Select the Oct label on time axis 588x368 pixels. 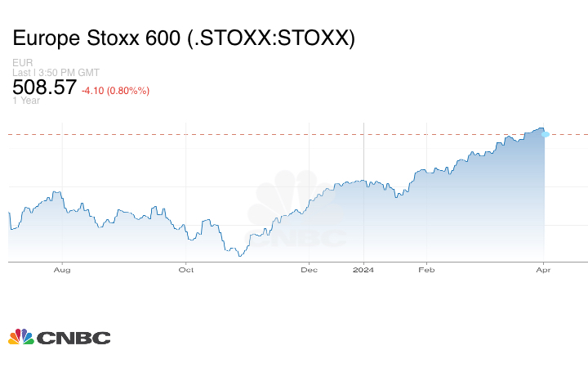[186, 269]
